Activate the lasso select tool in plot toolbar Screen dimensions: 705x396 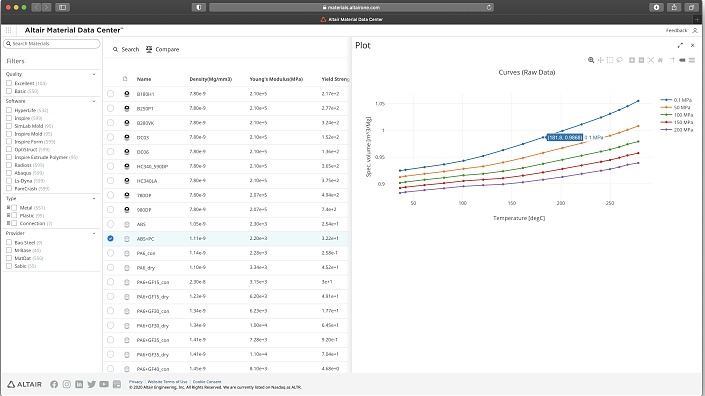tap(620, 60)
